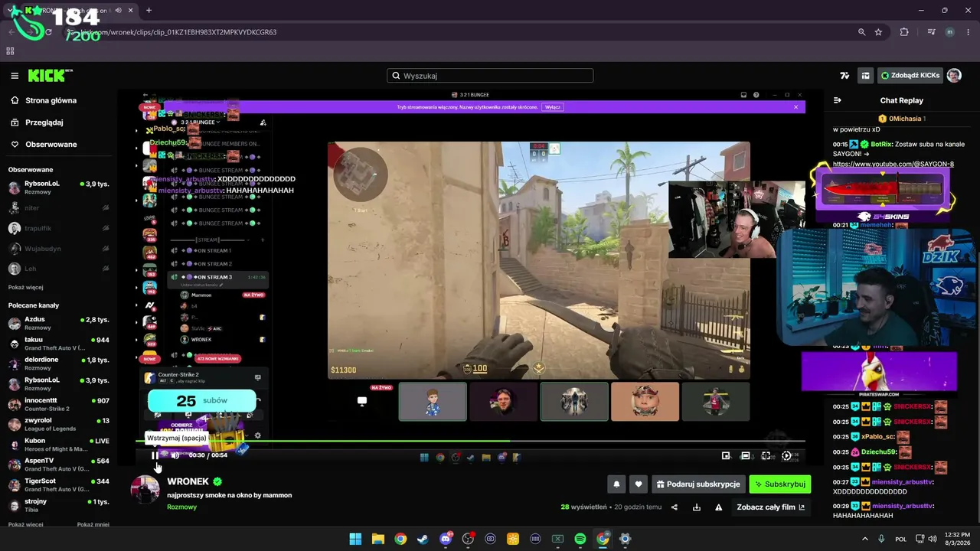Open recommended channel strojny

(x=58, y=505)
